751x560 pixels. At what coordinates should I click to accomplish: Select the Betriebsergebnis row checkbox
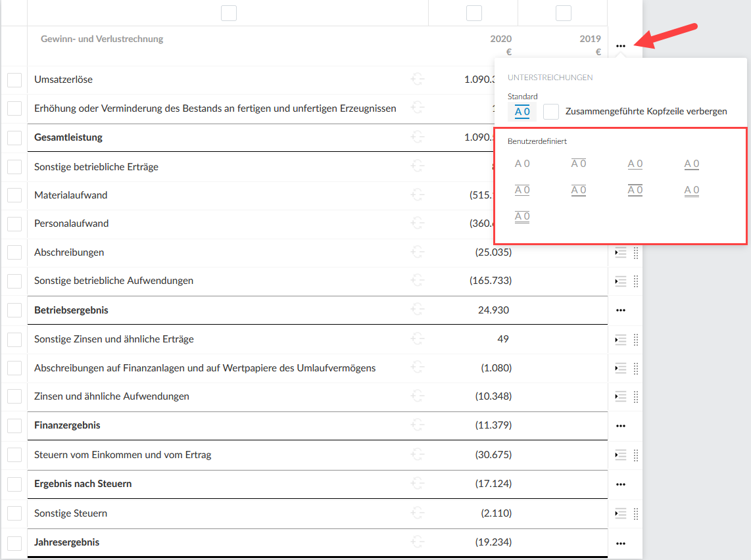click(14, 310)
